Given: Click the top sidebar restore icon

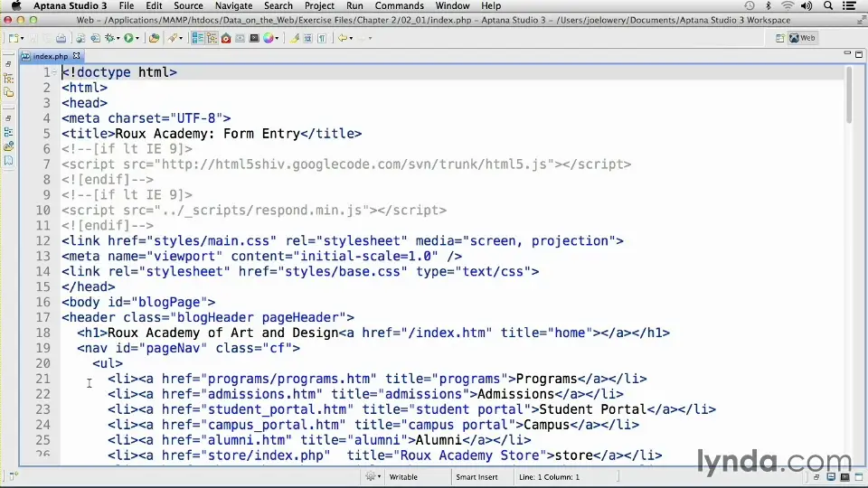Looking at the screenshot, I should point(8,64).
